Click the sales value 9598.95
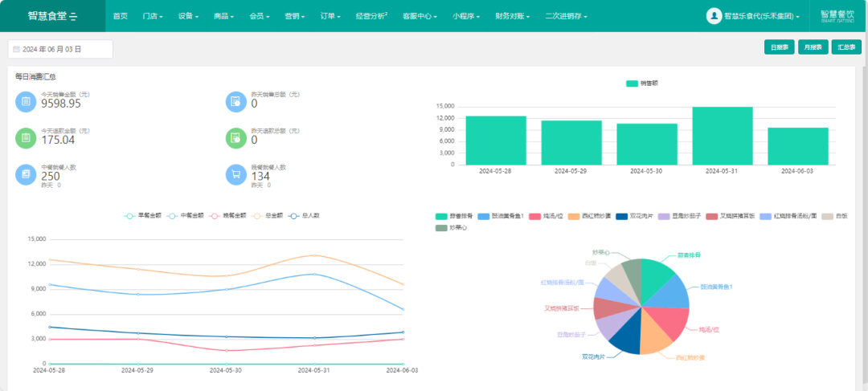868x391 pixels. point(61,104)
